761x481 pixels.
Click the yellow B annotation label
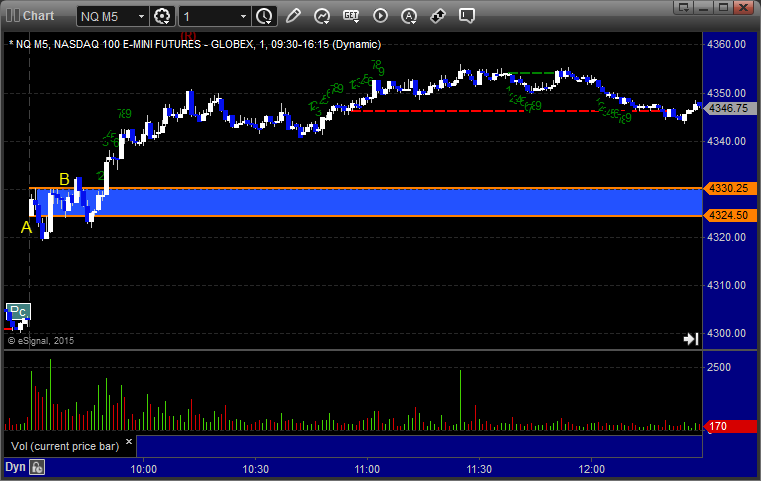64,179
